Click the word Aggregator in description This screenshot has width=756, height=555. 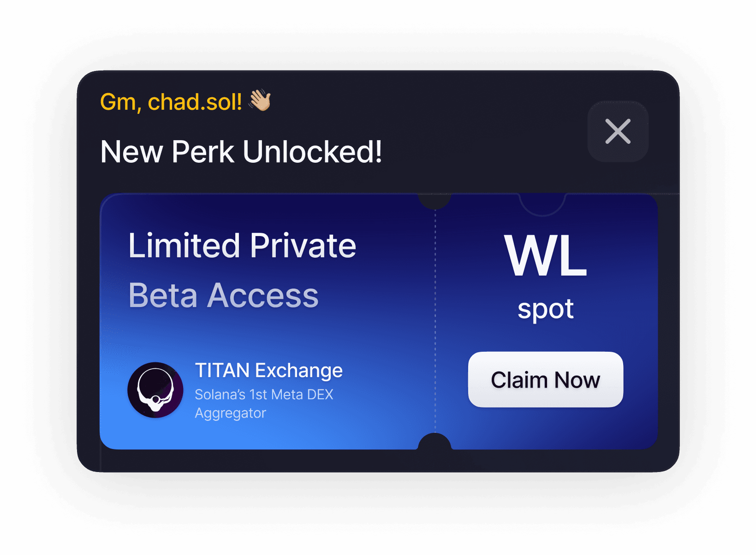pyautogui.click(x=230, y=413)
